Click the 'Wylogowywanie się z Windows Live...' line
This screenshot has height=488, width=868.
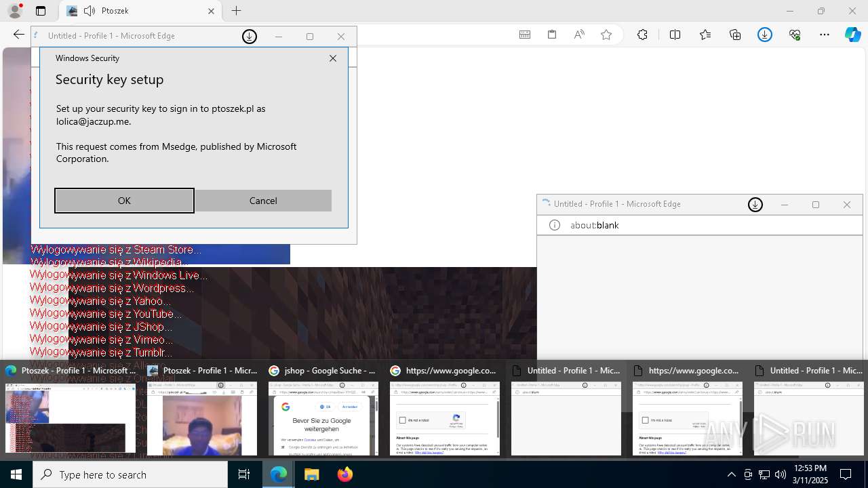(119, 275)
